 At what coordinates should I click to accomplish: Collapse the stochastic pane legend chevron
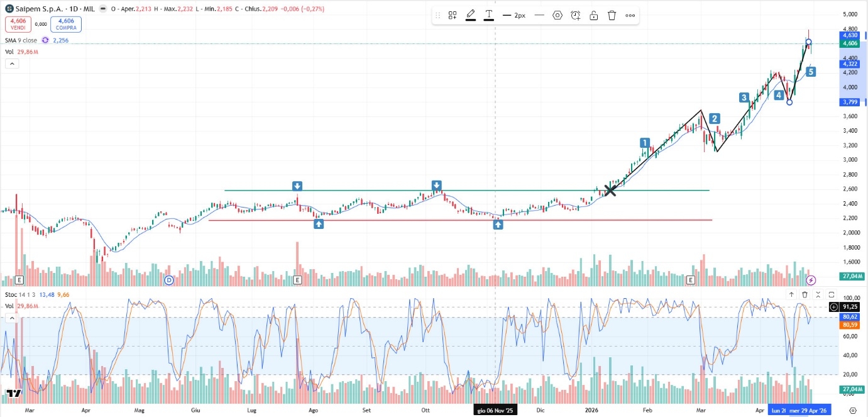click(11, 318)
